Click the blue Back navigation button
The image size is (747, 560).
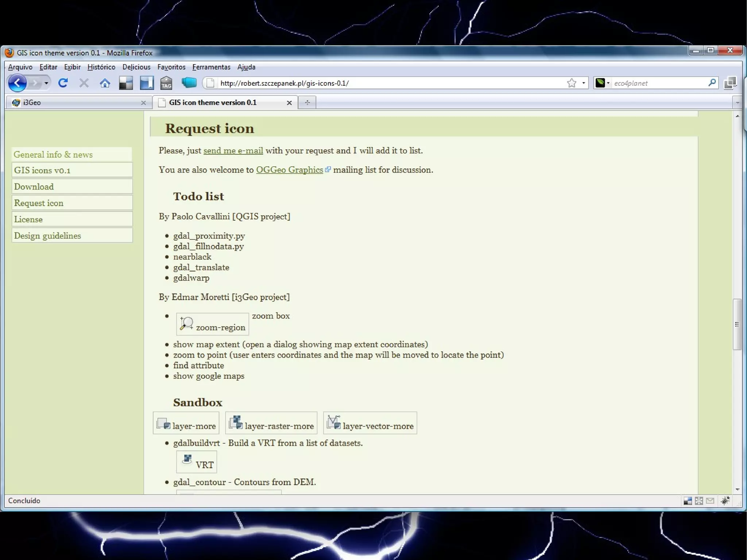coord(17,83)
